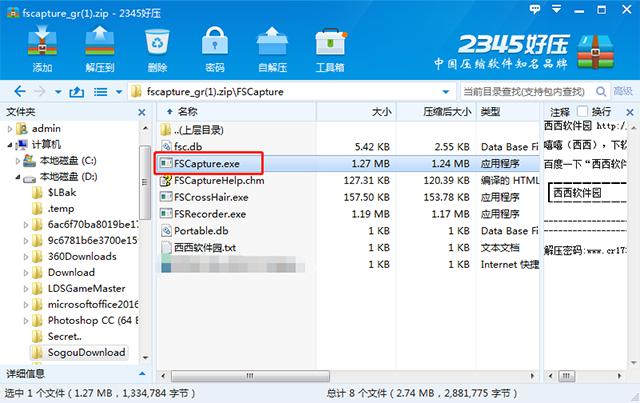Sort by 压缩后大小 column header
This screenshot has height=403, width=640.
pyautogui.click(x=447, y=112)
